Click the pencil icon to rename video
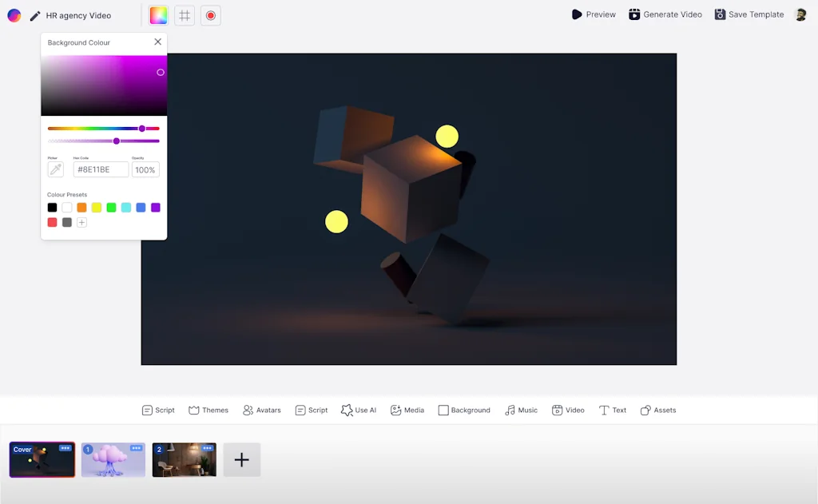This screenshot has height=504, width=818. (x=35, y=15)
